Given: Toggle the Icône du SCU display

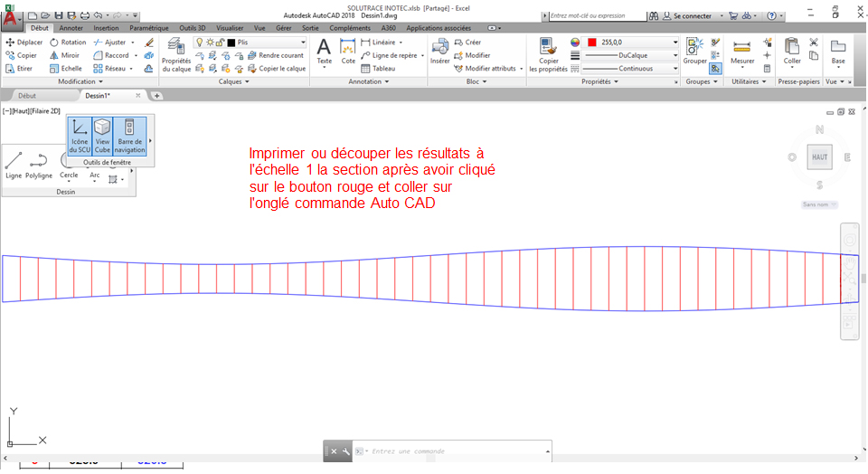Looking at the screenshot, I should tap(80, 137).
